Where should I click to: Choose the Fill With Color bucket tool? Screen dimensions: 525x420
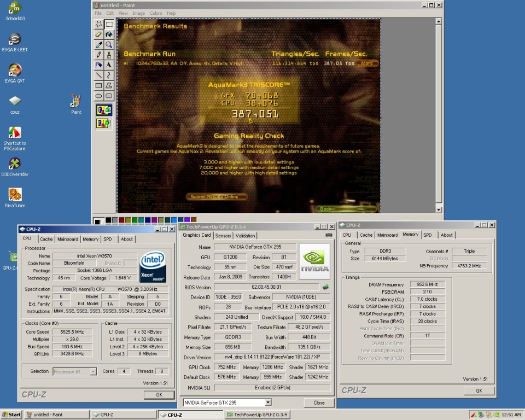[109, 34]
